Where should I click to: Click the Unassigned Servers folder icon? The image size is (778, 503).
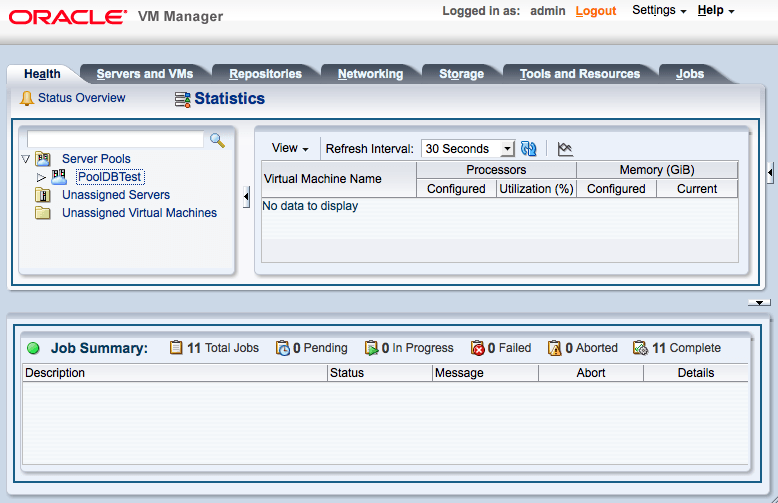click(x=43, y=195)
